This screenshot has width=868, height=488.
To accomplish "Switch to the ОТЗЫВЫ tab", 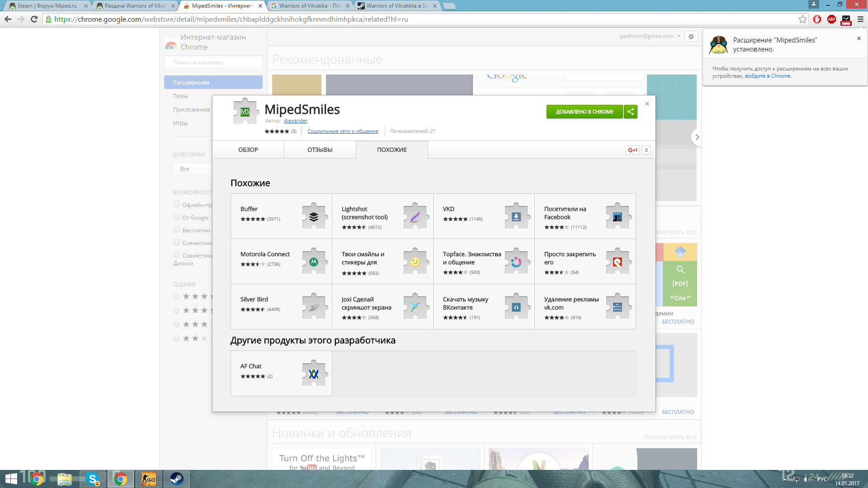I will click(x=320, y=150).
